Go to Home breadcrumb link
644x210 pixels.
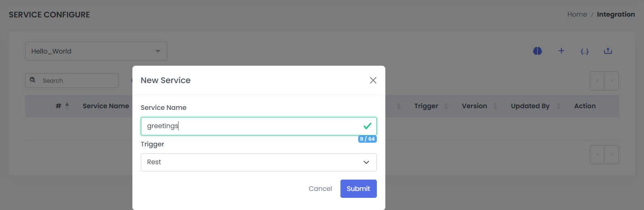coord(577,15)
